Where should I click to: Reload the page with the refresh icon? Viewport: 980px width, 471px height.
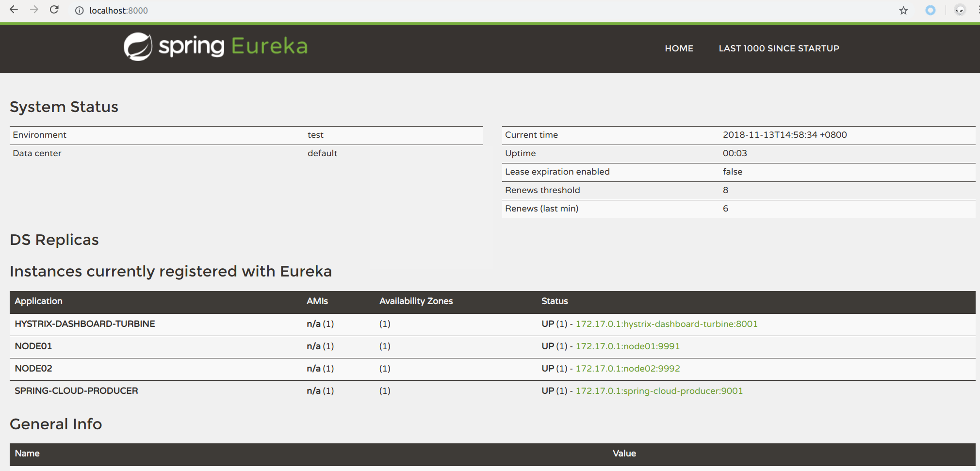[x=54, y=10]
